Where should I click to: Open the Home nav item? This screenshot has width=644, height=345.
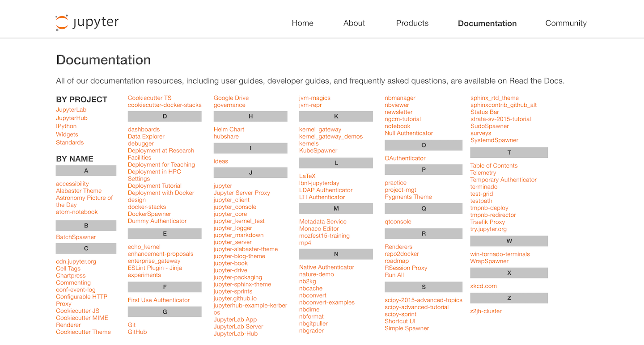pos(303,23)
